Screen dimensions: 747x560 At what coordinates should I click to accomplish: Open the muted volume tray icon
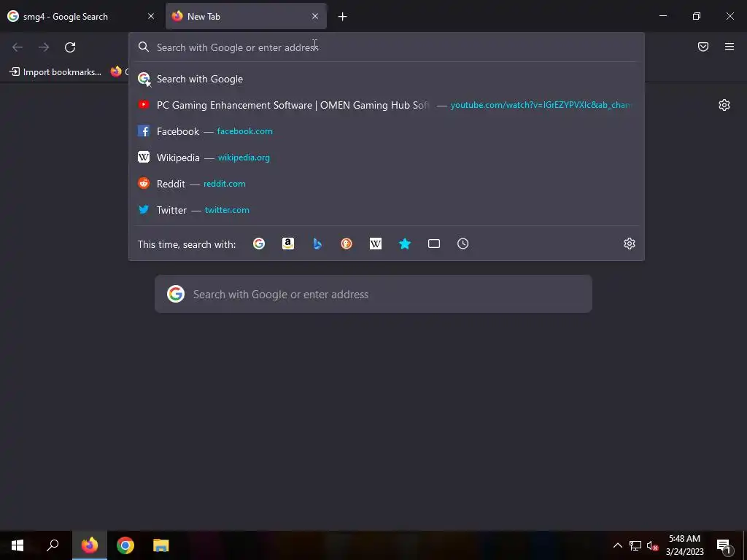[x=652, y=545]
